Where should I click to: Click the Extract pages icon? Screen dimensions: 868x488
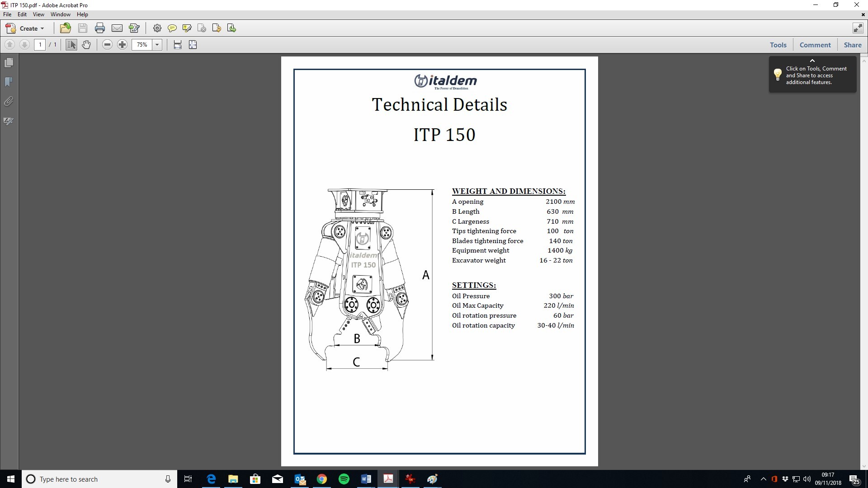click(x=232, y=28)
